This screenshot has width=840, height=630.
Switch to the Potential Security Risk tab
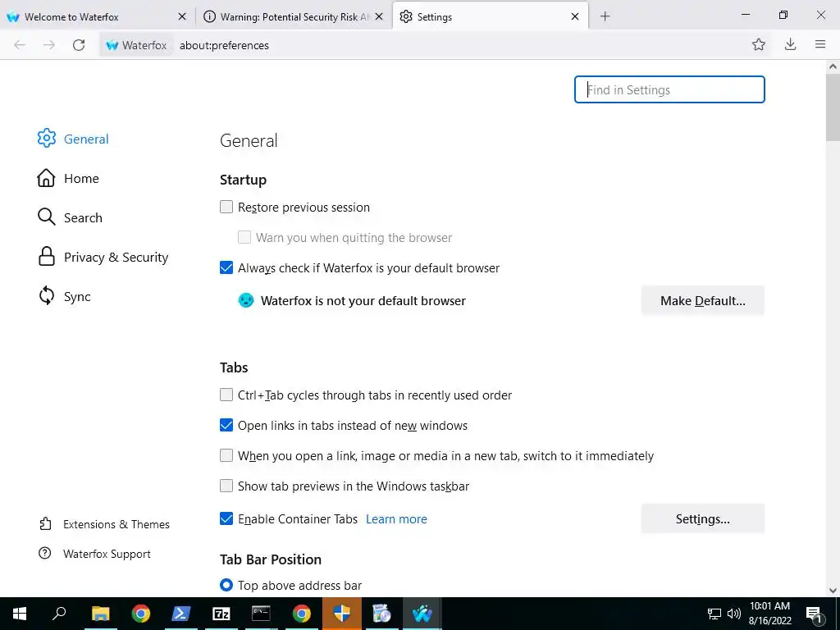coord(294,16)
